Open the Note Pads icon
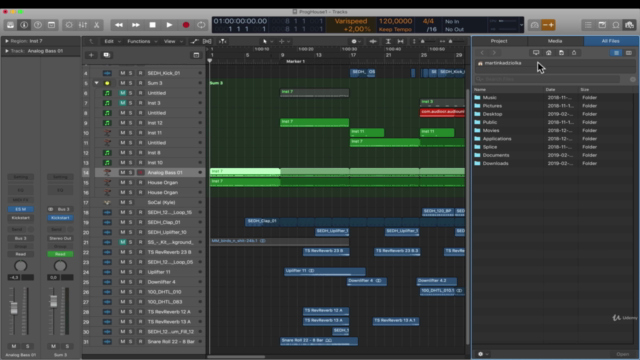 tap(602, 25)
